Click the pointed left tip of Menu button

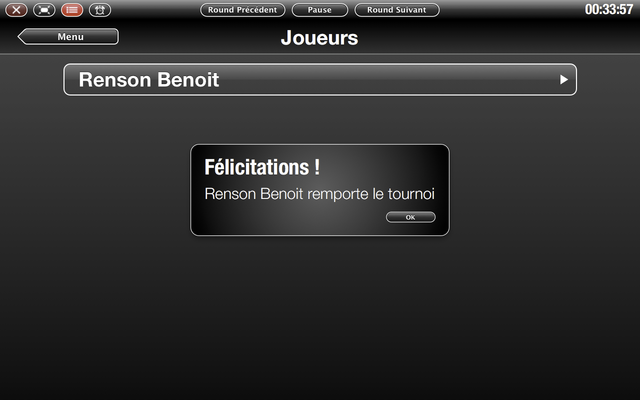[x=22, y=37]
